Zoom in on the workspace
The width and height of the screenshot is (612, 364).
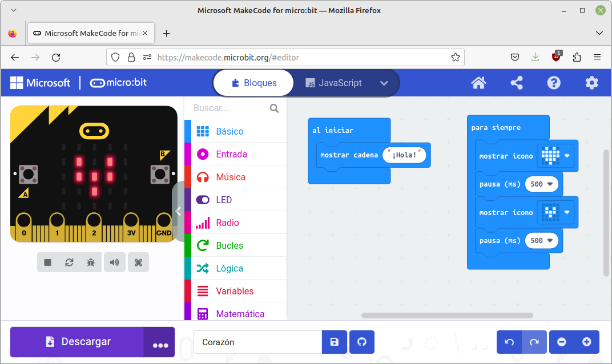(x=587, y=342)
